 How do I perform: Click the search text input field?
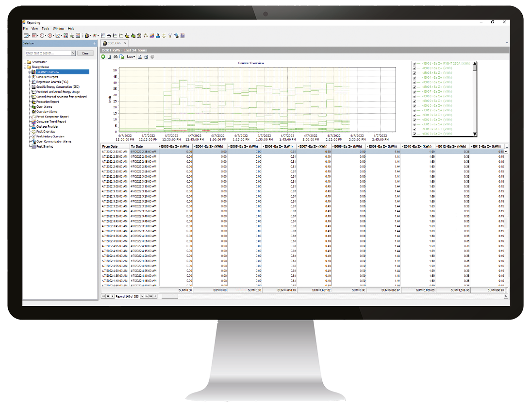point(48,53)
